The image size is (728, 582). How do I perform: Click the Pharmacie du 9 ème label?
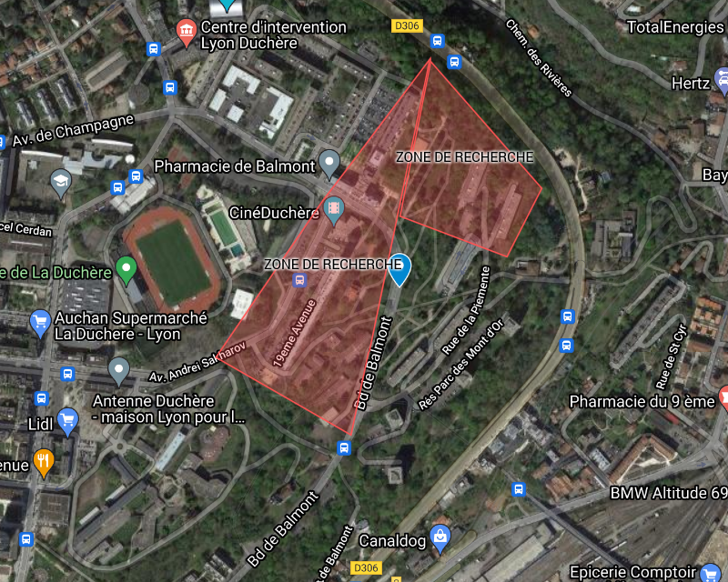point(642,401)
